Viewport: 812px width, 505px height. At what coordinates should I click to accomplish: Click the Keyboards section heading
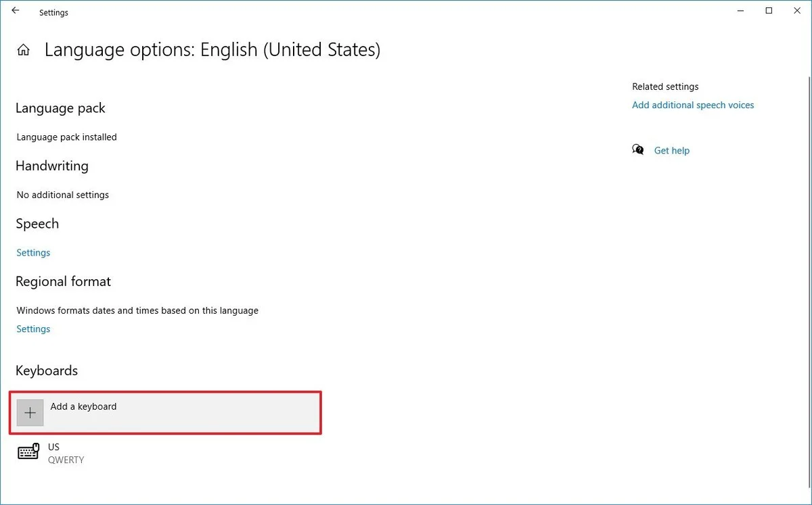(x=47, y=370)
